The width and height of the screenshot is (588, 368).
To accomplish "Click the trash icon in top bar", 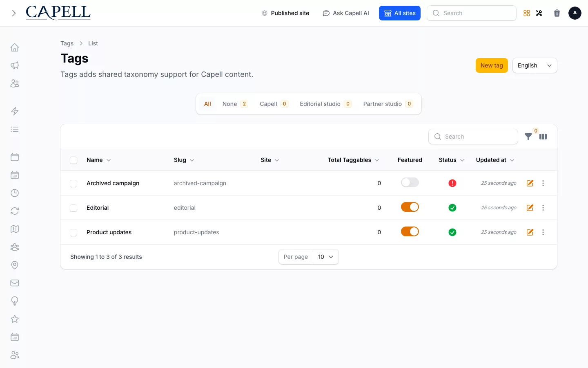I will [557, 13].
